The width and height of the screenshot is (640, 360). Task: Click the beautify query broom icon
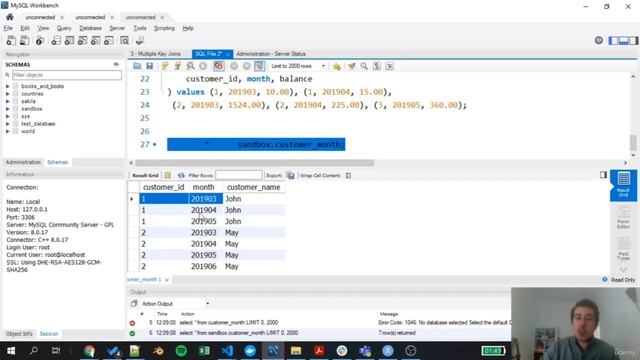coord(351,66)
